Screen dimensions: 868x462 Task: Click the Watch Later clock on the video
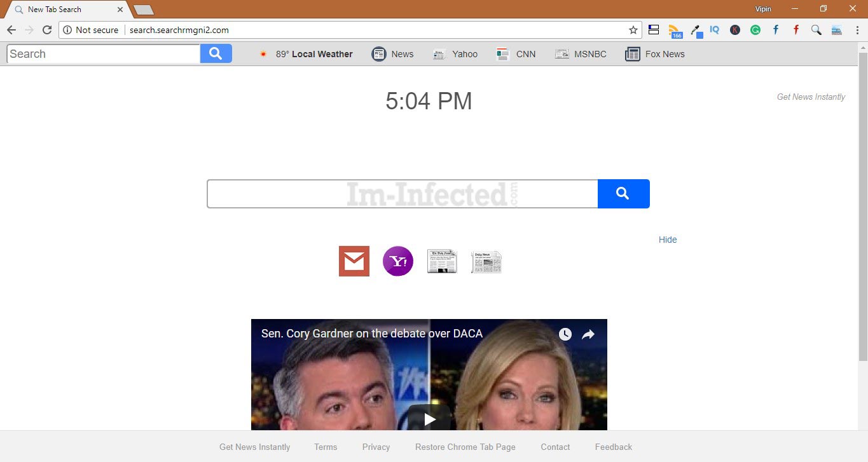click(565, 334)
